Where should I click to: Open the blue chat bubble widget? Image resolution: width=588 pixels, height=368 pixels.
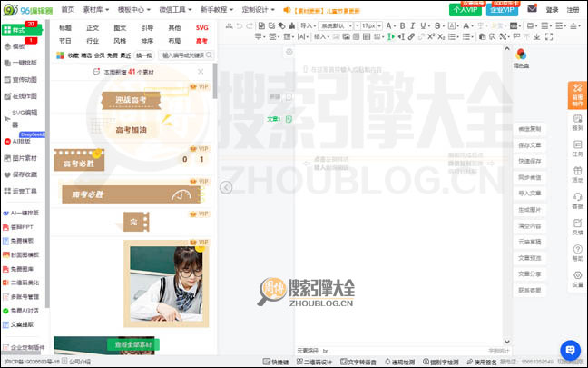(571, 350)
